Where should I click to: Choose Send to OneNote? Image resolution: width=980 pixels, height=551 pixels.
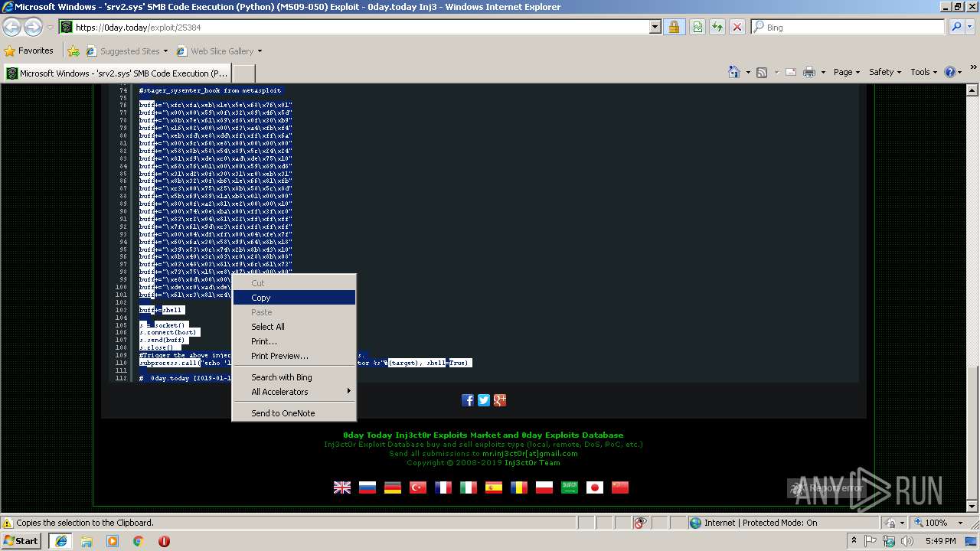[294, 413]
